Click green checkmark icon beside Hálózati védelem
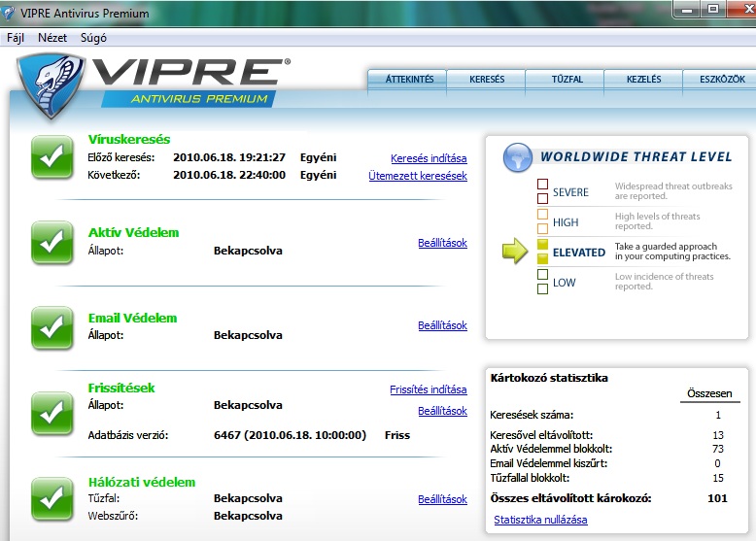Screen dimensions: 756x541 52,498
